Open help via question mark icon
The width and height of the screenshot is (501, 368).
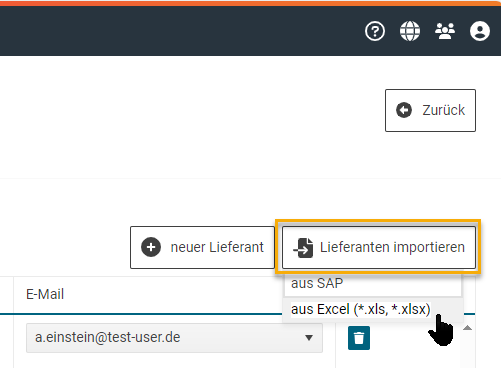pos(375,31)
